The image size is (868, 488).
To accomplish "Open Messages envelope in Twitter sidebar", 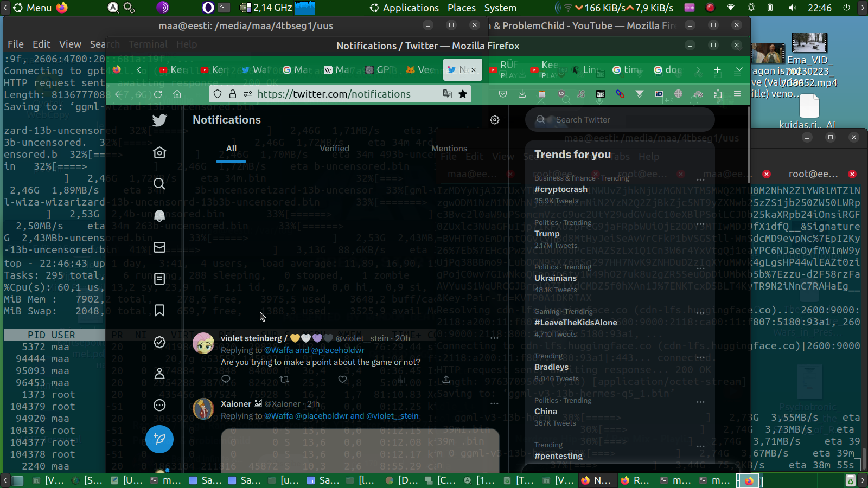I will pos(159,247).
